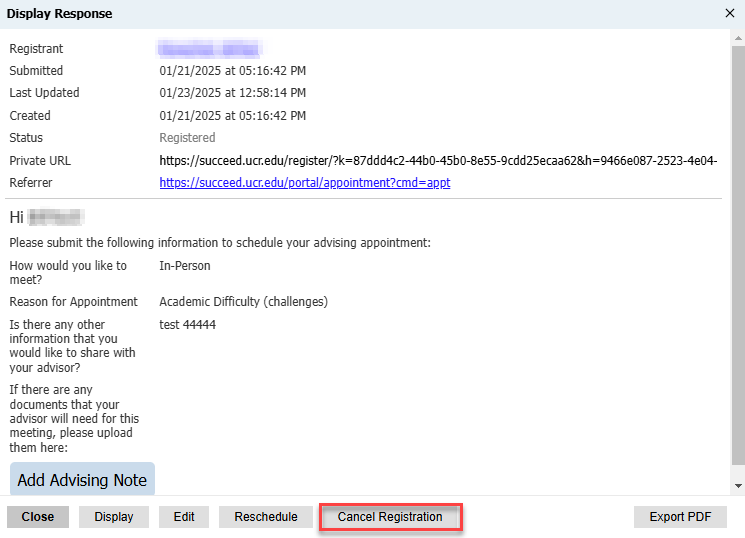The image size is (745, 538).
Task: Click the Last Updated timestamp value
Action: (x=233, y=93)
